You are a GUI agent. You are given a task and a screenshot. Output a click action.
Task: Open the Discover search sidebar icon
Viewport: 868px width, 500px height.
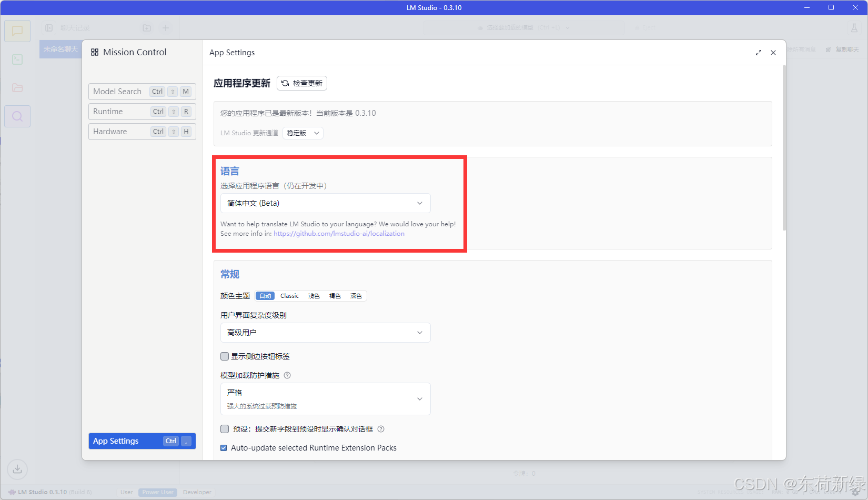click(x=17, y=116)
